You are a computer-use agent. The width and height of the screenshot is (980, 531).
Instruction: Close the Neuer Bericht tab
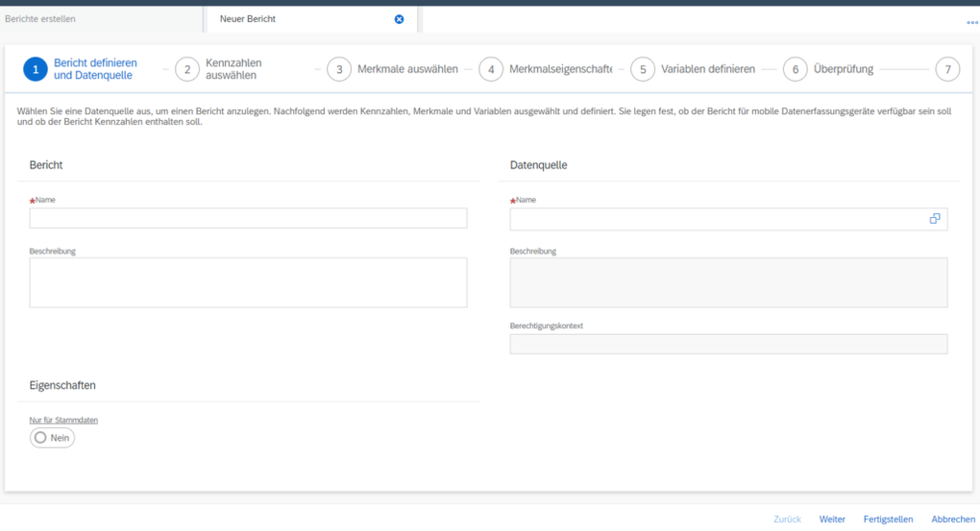click(x=399, y=19)
